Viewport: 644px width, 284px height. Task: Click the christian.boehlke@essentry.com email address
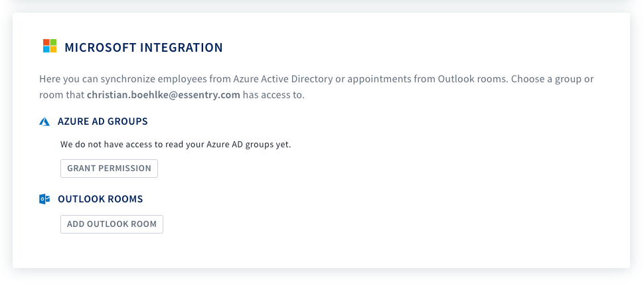(x=163, y=95)
